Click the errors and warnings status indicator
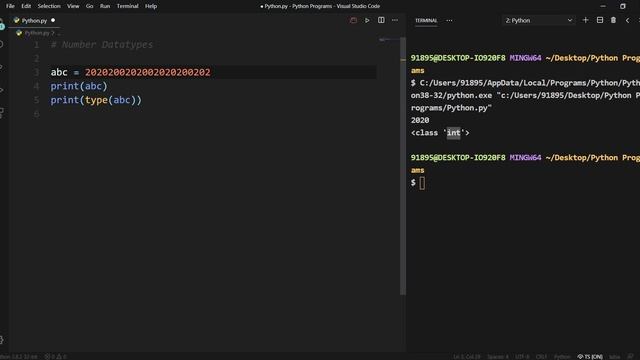 tap(55, 357)
